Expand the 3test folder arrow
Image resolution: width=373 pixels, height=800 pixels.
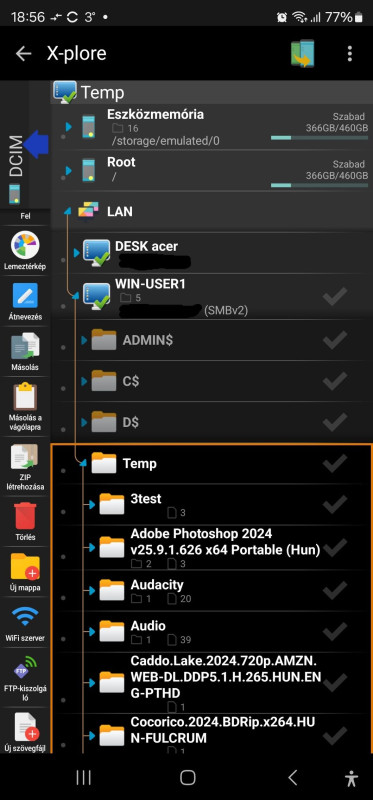click(x=92, y=504)
